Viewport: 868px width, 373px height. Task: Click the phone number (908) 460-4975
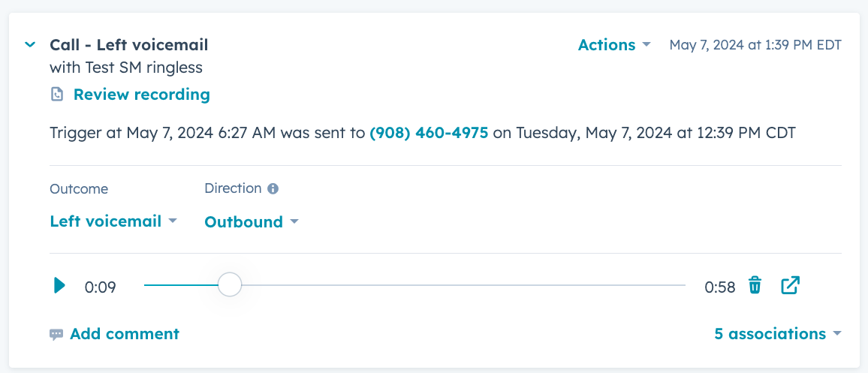[429, 134]
